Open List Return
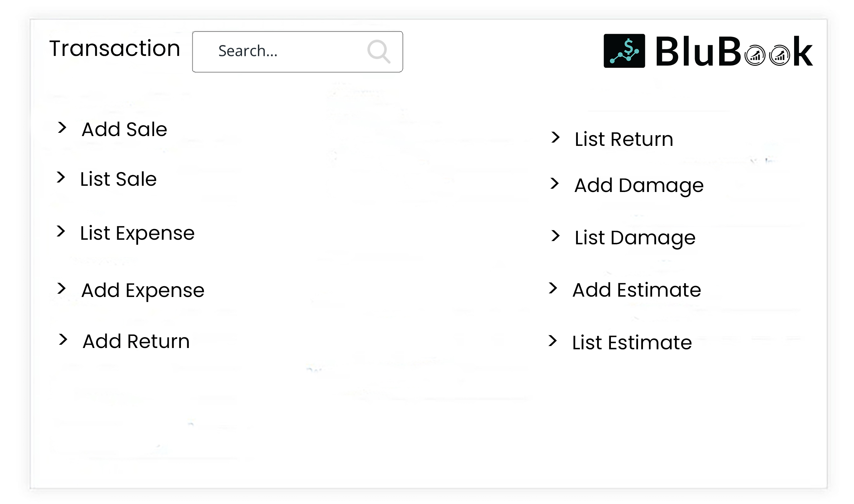This screenshot has height=504, width=854. (624, 139)
